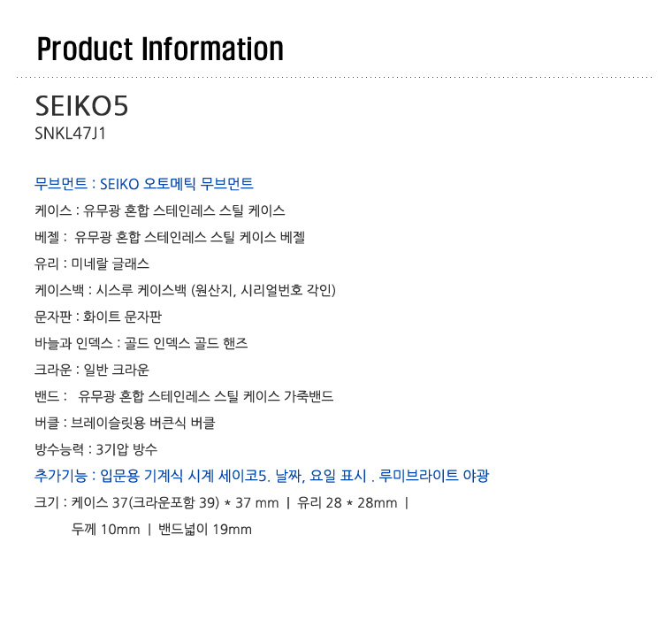Click the 바늘과 인덱스 골드 line
Image resolution: width=672 pixels, height=619 pixels.
pos(141,343)
